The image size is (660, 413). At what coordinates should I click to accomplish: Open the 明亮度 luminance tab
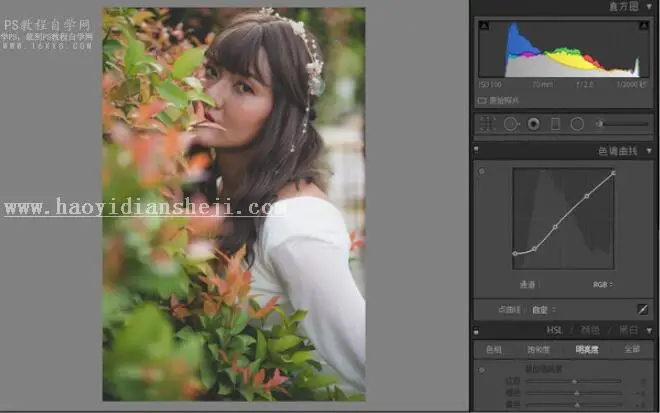click(587, 349)
